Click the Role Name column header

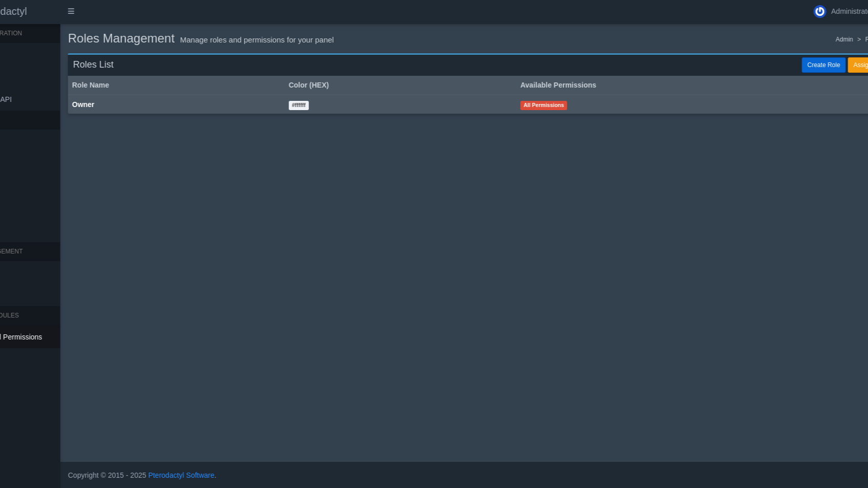(90, 85)
